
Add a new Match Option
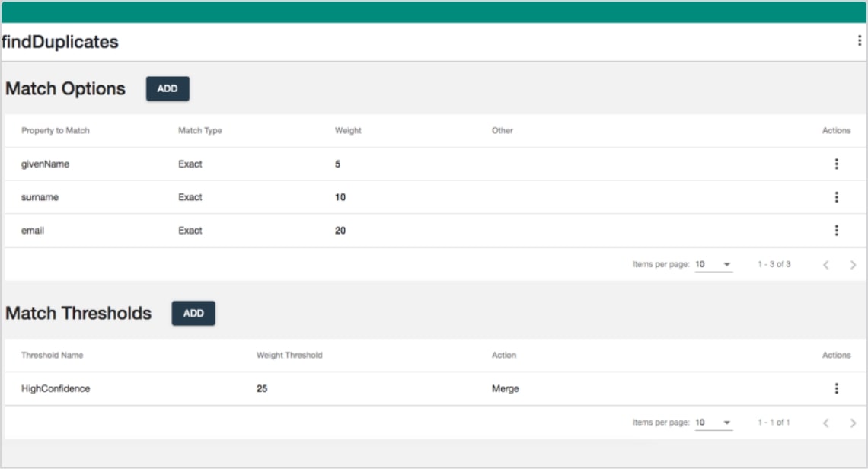[168, 89]
